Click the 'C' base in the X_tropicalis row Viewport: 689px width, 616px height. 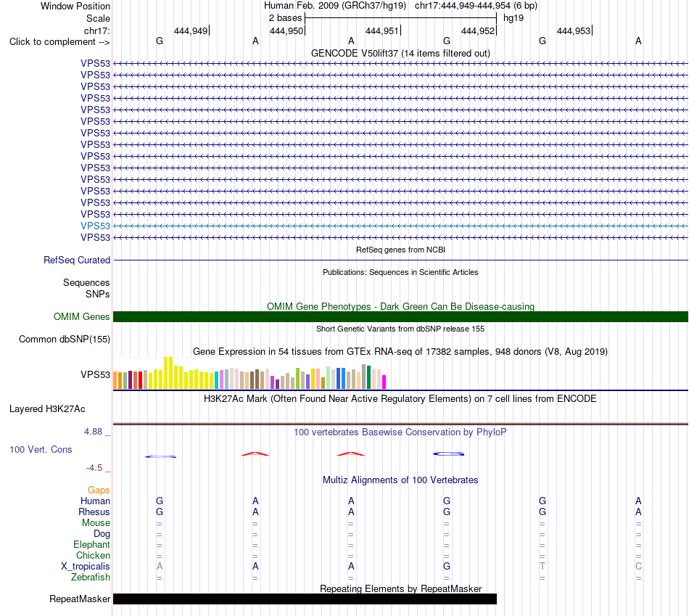[x=638, y=567]
